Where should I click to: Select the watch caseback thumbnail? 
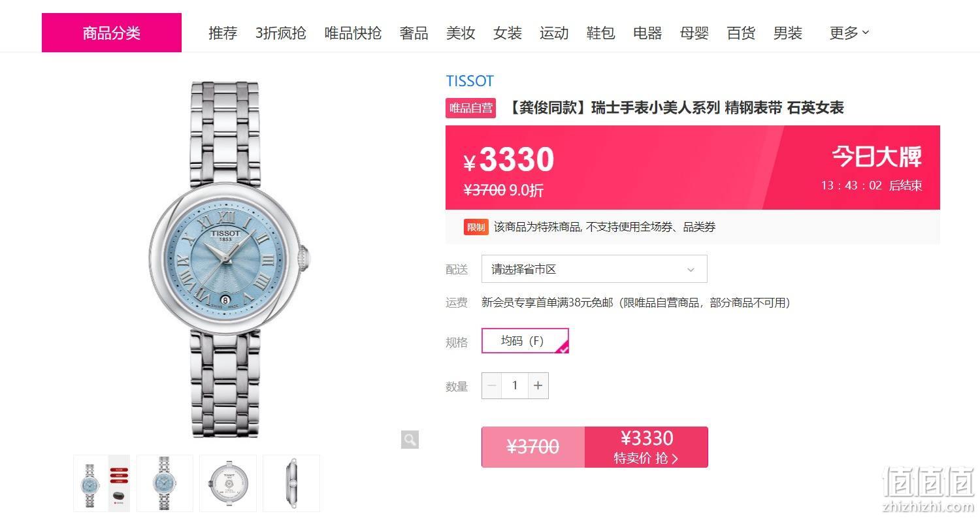228,483
